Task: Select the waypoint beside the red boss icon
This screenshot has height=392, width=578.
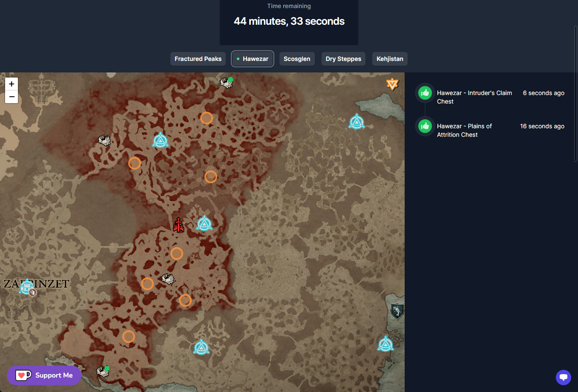Action: [x=204, y=223]
